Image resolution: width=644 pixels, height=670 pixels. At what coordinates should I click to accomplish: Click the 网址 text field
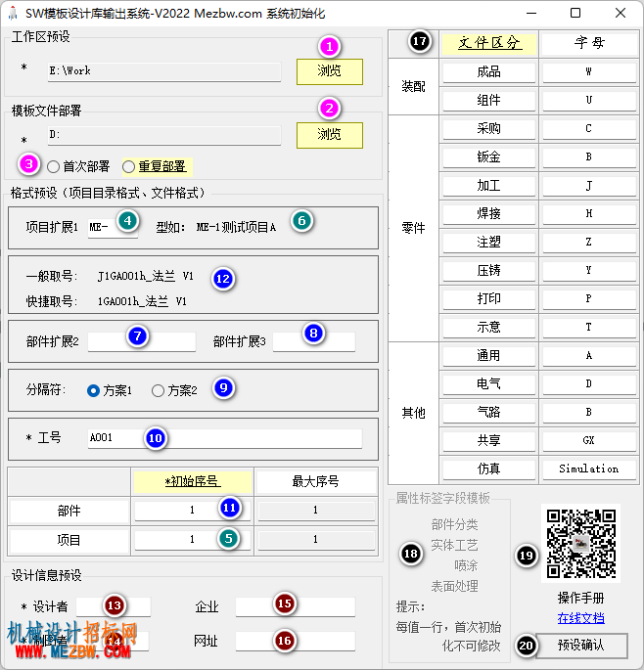295,642
